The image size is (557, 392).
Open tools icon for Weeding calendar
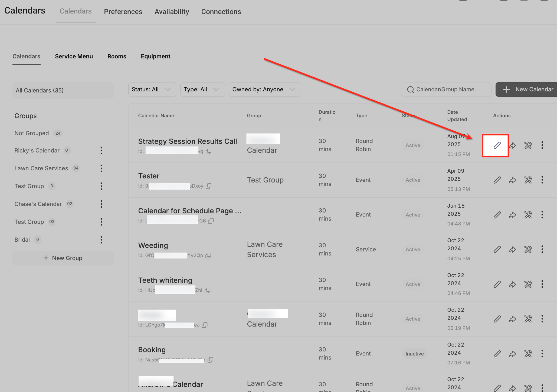tap(528, 250)
